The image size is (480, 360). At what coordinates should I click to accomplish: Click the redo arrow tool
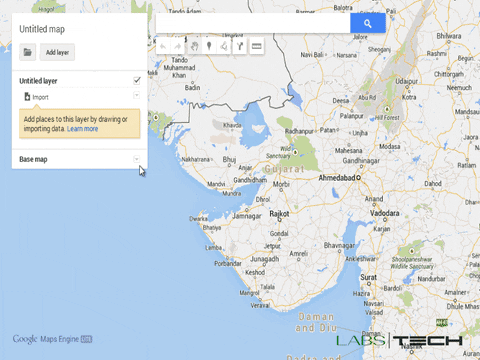[x=178, y=46]
